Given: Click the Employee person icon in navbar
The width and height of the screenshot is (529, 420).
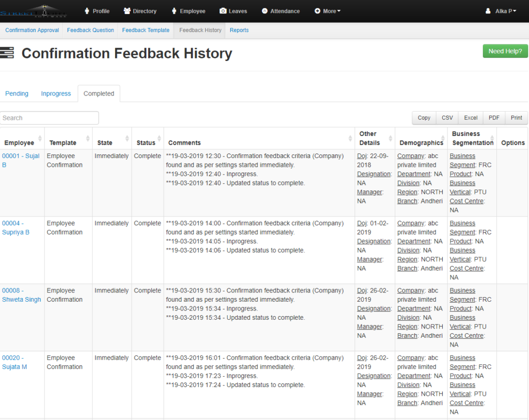Looking at the screenshot, I should (x=174, y=11).
